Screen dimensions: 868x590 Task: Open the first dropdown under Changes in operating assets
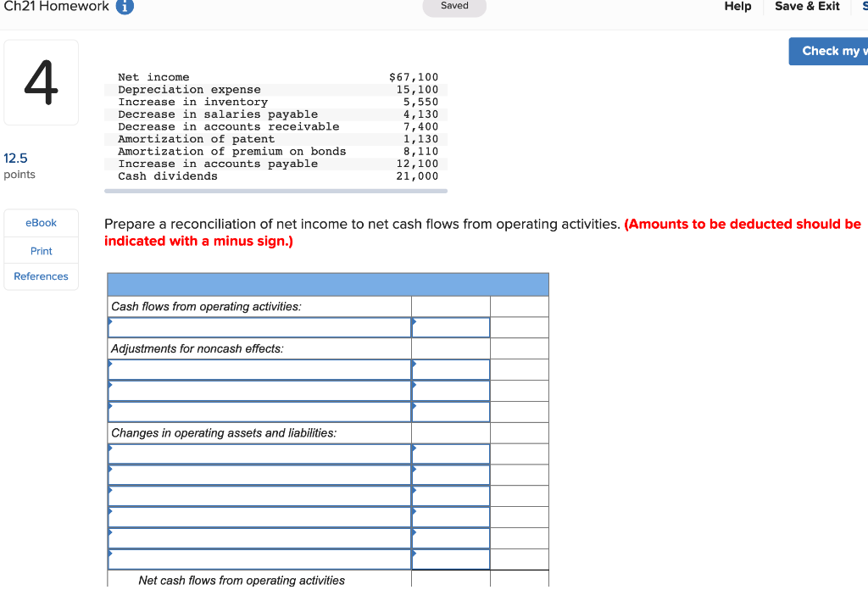[x=259, y=454]
